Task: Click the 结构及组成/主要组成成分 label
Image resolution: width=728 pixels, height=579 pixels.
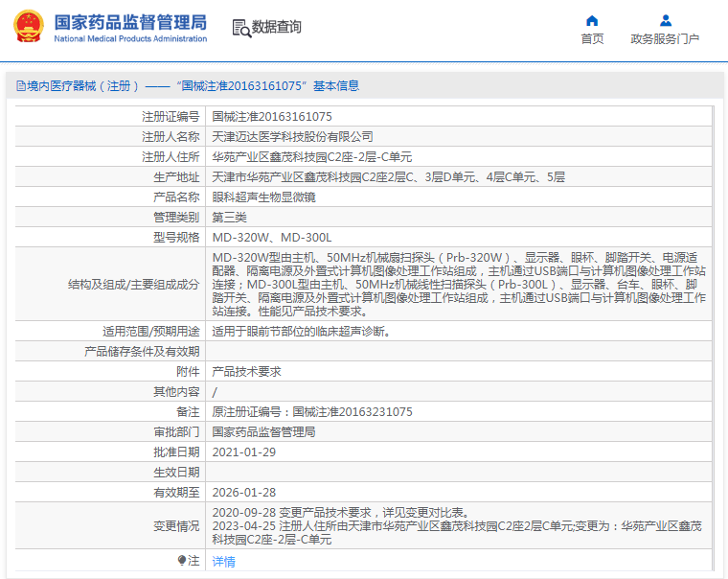Action: coord(134,285)
